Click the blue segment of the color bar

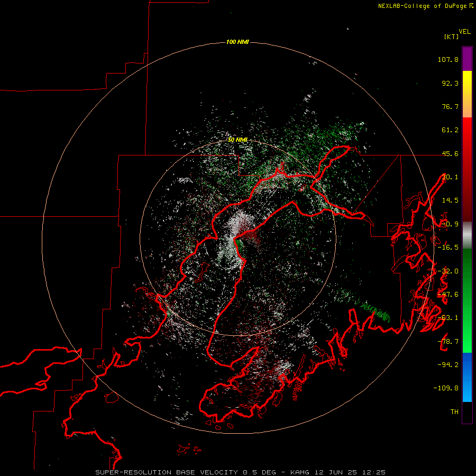[467, 377]
